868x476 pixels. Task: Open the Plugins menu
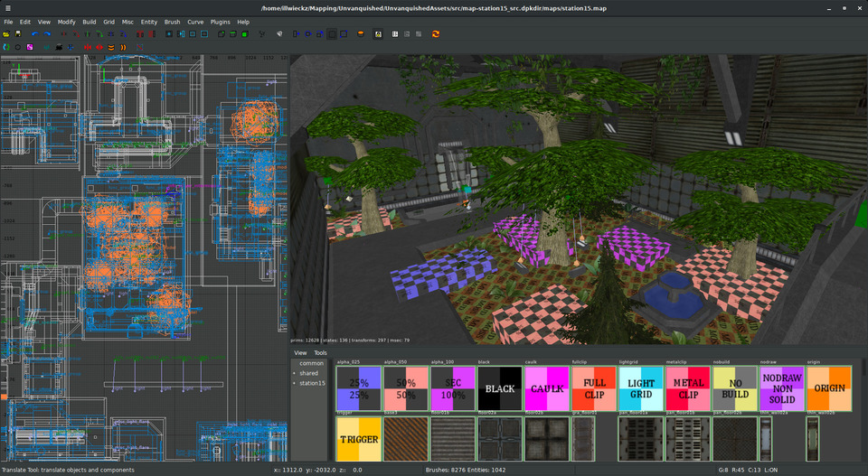(221, 22)
